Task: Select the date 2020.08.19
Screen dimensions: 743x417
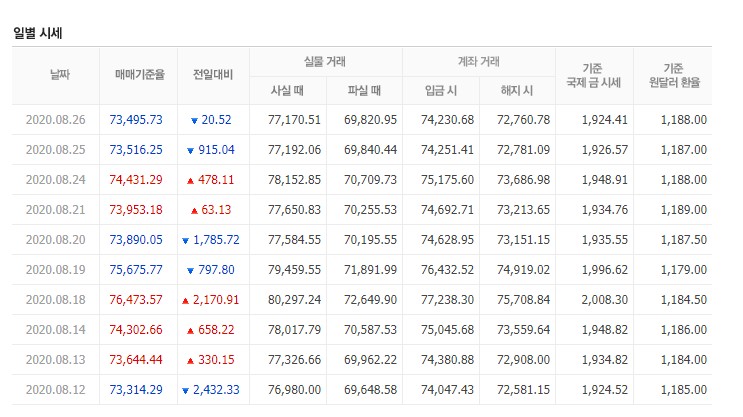Action: coord(55,270)
